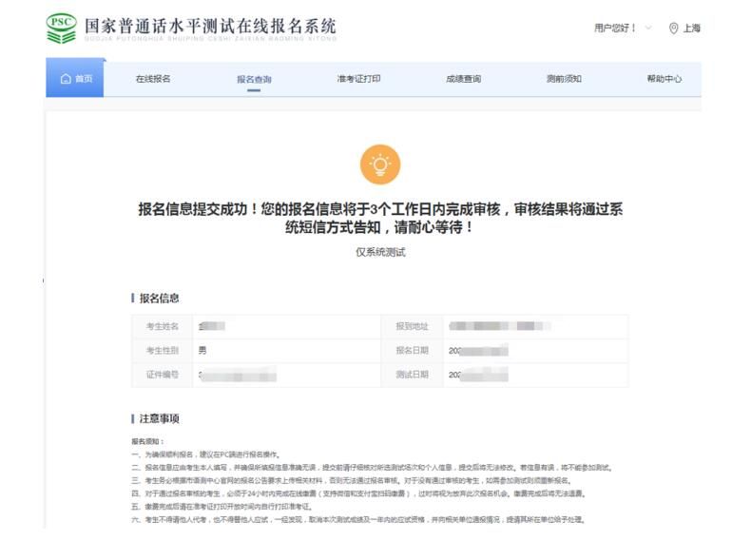
Task: Click the 报到地址 label cell
Action: (412, 326)
